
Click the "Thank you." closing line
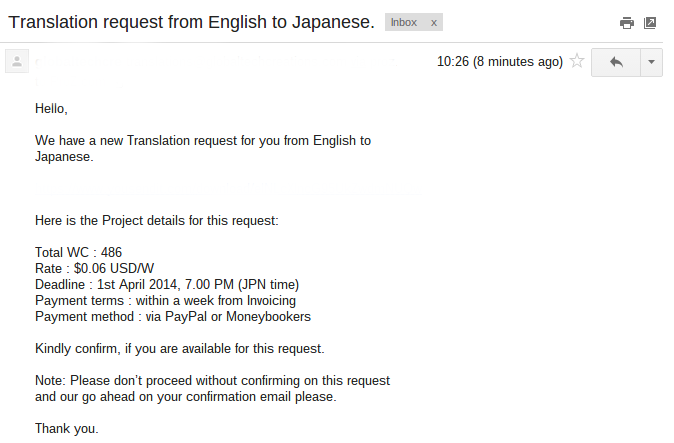pos(67,428)
